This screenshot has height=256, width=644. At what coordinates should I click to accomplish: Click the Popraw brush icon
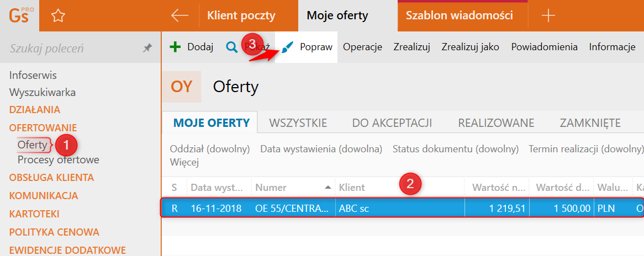point(287,47)
